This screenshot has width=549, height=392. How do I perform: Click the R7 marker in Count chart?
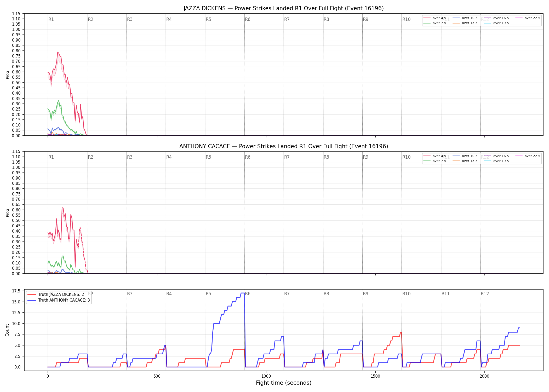pyautogui.click(x=287, y=294)
